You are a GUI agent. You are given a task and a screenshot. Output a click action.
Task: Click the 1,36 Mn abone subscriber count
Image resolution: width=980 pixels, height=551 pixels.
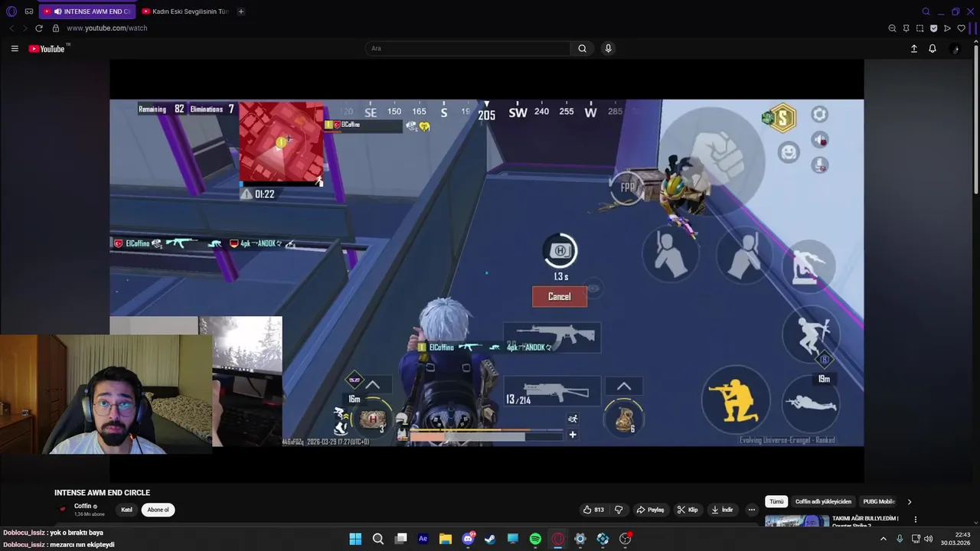point(90,514)
